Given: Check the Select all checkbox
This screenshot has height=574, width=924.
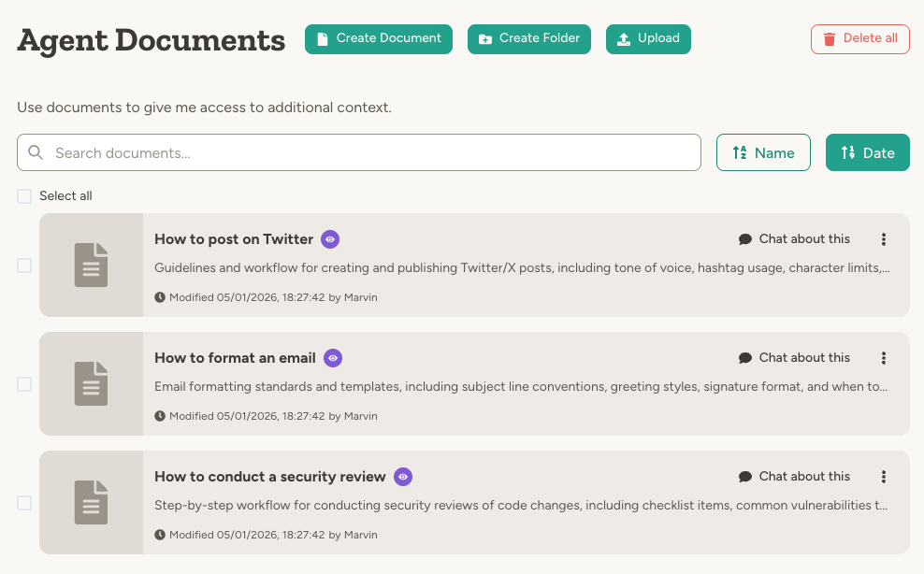Looking at the screenshot, I should pos(24,196).
